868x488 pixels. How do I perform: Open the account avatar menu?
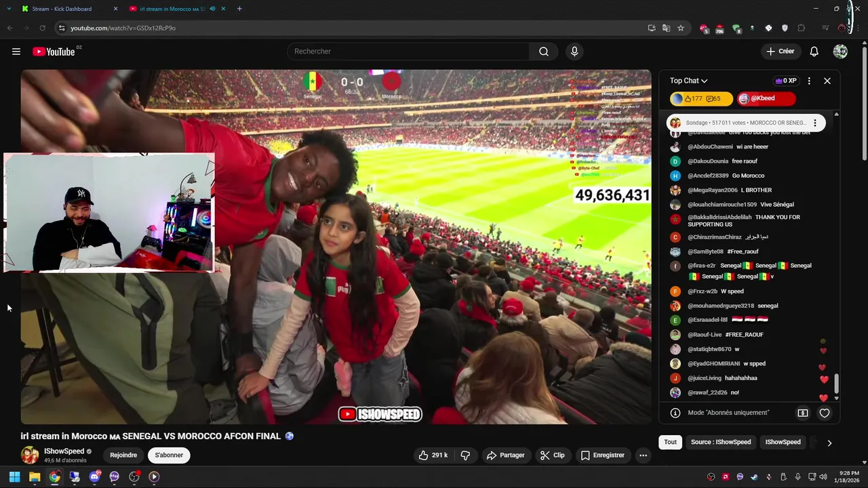coord(840,52)
